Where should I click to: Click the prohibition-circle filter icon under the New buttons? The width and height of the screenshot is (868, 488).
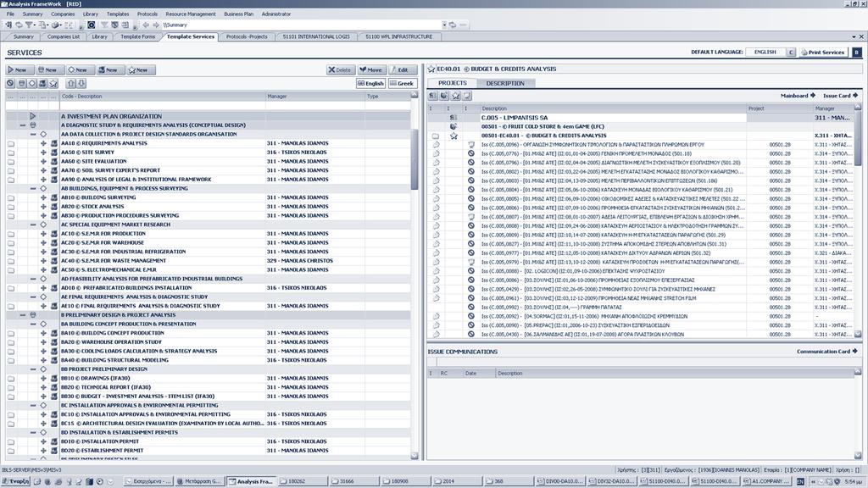[10, 84]
